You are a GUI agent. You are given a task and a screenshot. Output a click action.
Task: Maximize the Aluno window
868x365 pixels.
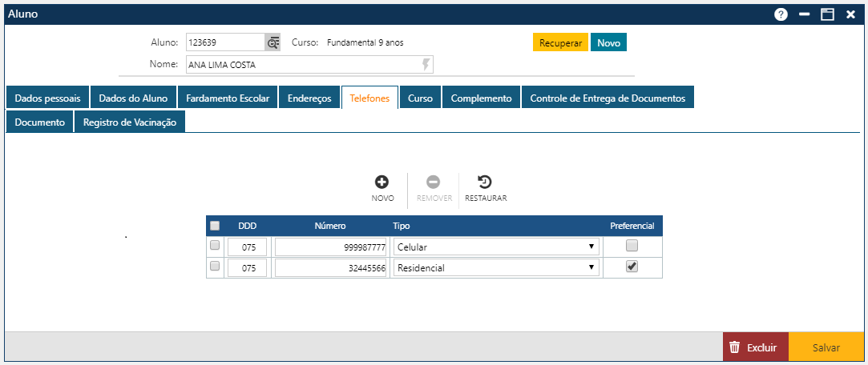point(827,14)
